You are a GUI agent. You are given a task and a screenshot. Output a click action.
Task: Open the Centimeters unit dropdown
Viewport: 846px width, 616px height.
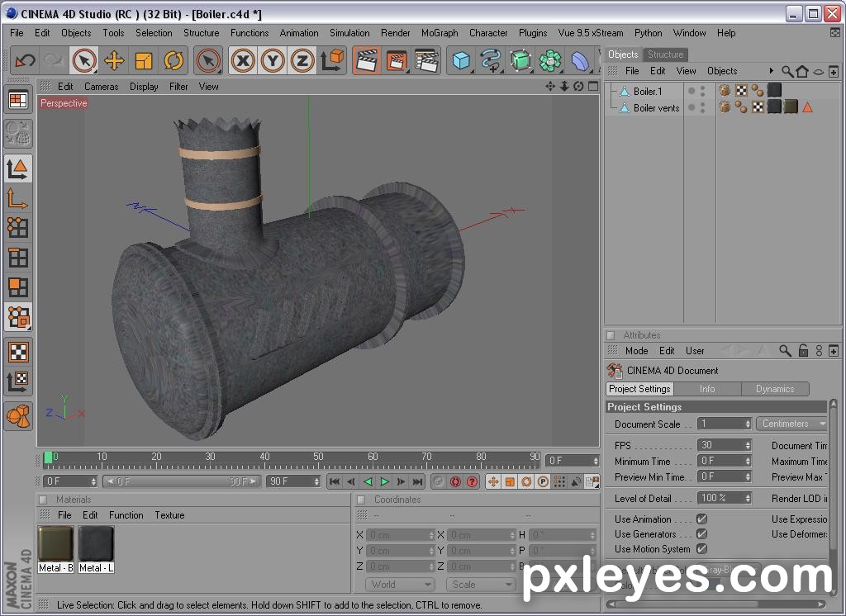(x=791, y=424)
